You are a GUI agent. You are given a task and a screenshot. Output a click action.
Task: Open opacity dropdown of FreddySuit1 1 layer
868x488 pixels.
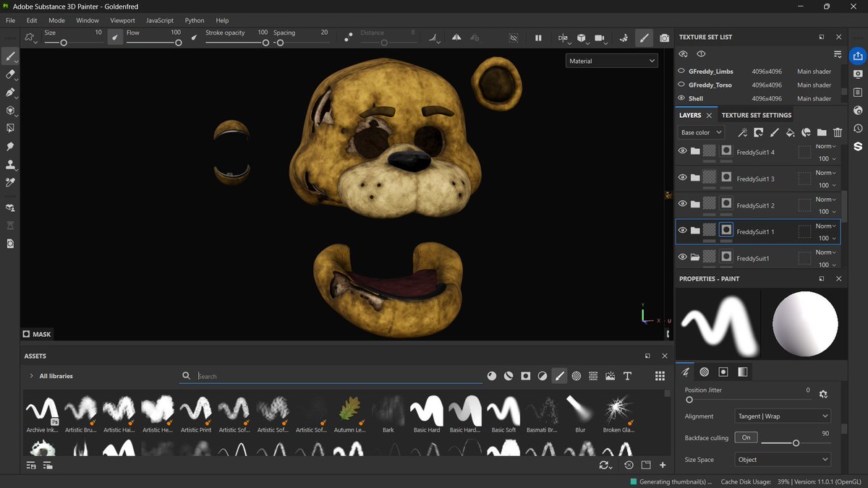point(828,238)
